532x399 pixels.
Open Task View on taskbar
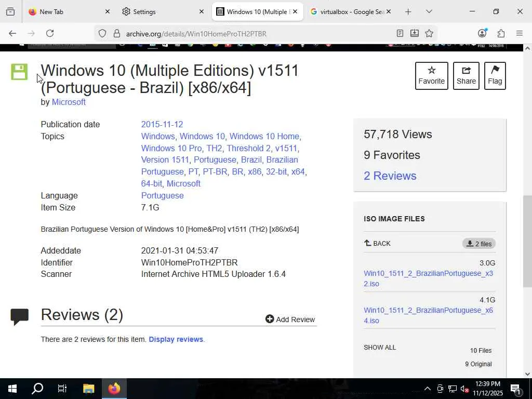pyautogui.click(x=62, y=389)
